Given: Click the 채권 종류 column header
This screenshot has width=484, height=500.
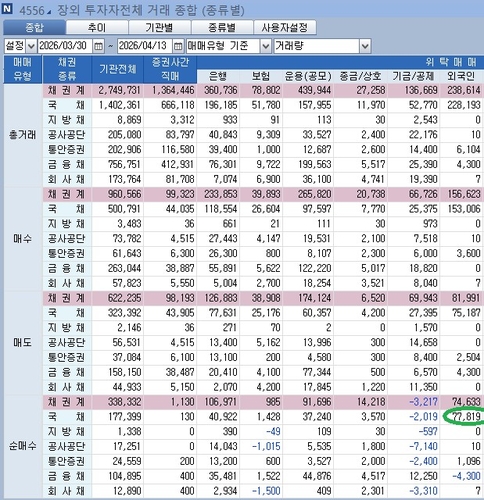Looking at the screenshot, I should (67, 69).
